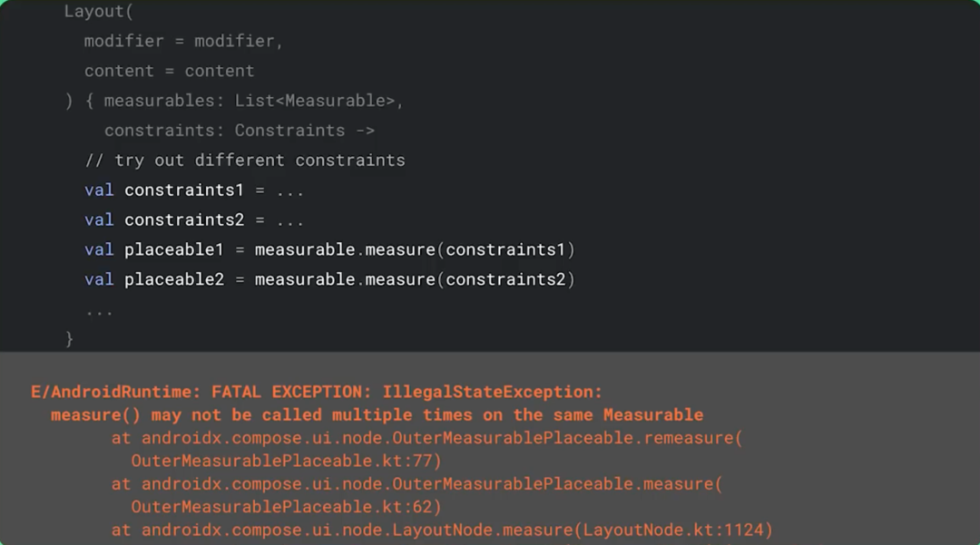Viewport: 980px width, 545px height.
Task: Click the Layout( function call text
Action: point(94,12)
